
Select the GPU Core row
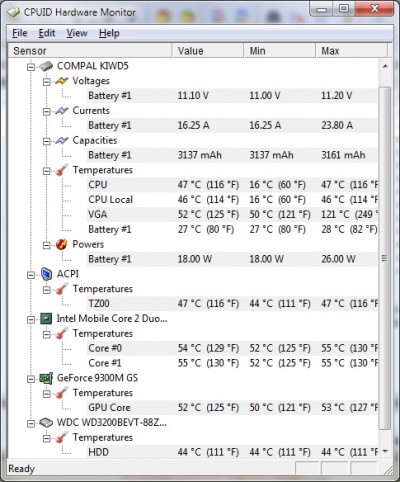tap(232, 408)
